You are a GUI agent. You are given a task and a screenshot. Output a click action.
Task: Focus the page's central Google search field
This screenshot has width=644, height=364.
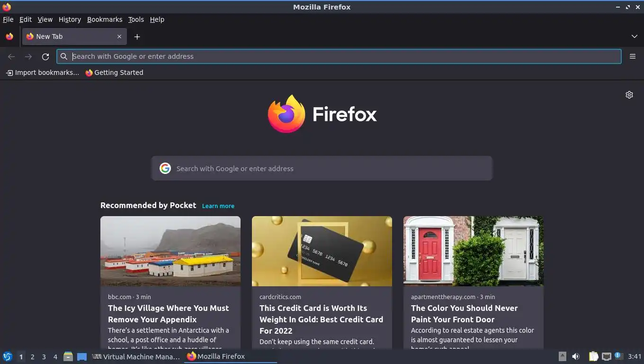322,168
